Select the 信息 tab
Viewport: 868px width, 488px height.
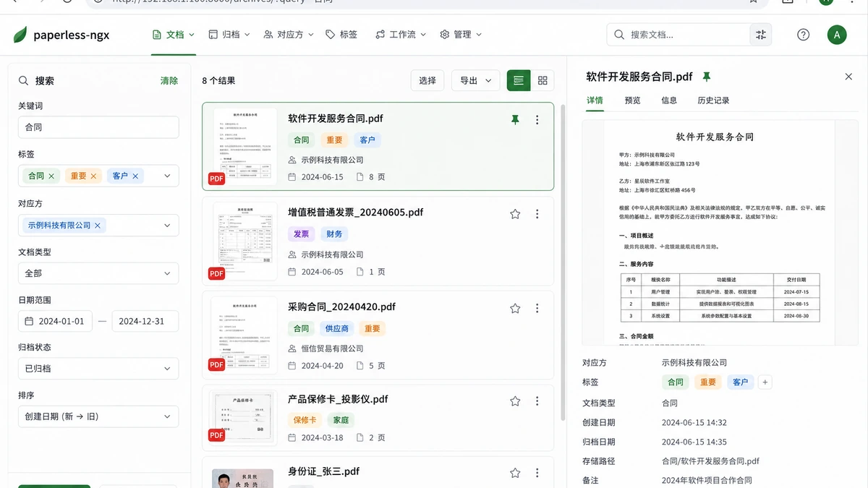(x=669, y=100)
